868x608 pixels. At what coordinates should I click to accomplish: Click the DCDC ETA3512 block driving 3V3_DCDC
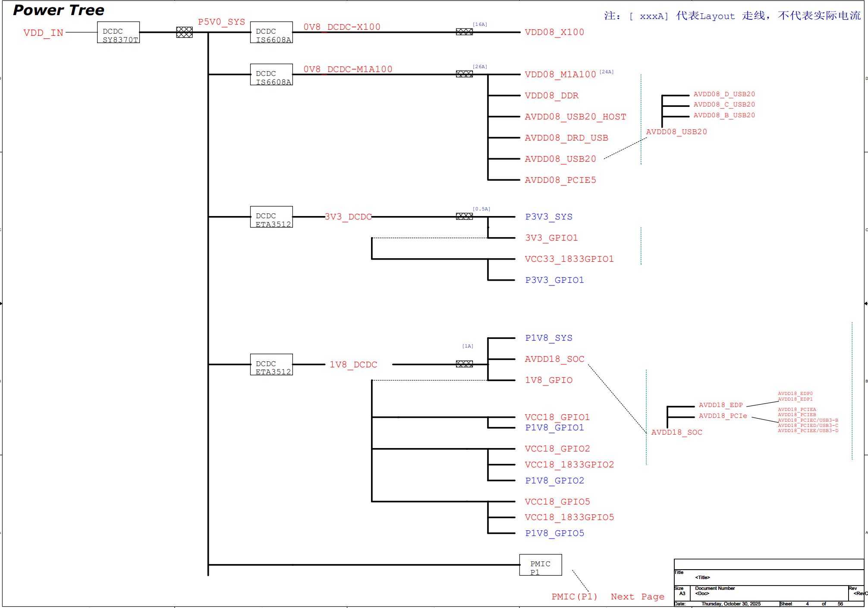(271, 217)
